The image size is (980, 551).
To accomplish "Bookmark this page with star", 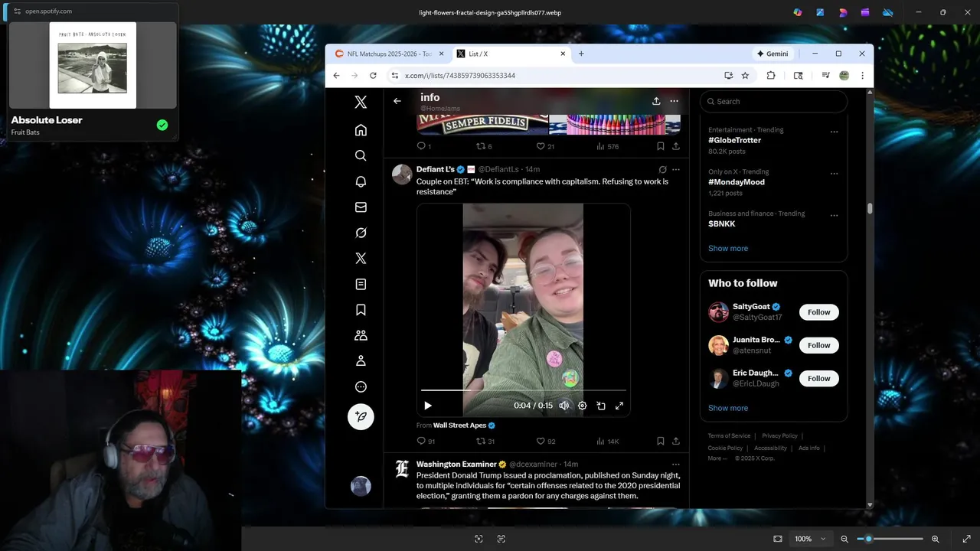I will (745, 76).
